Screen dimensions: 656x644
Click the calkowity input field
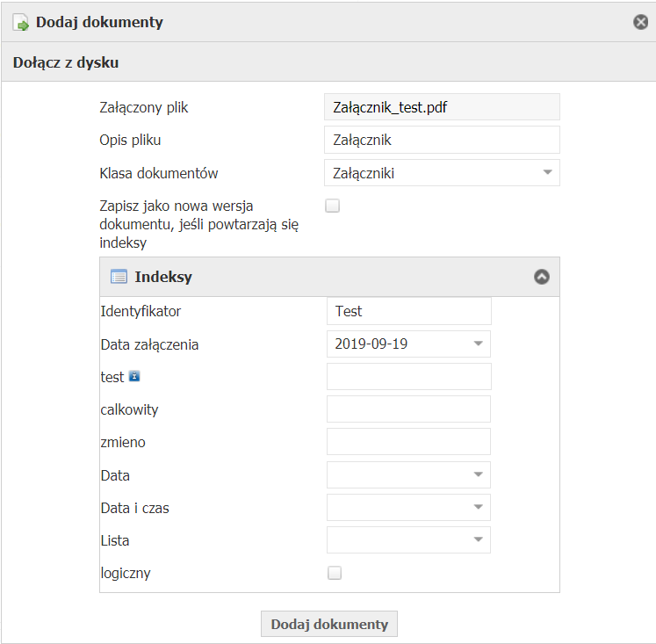(x=408, y=409)
